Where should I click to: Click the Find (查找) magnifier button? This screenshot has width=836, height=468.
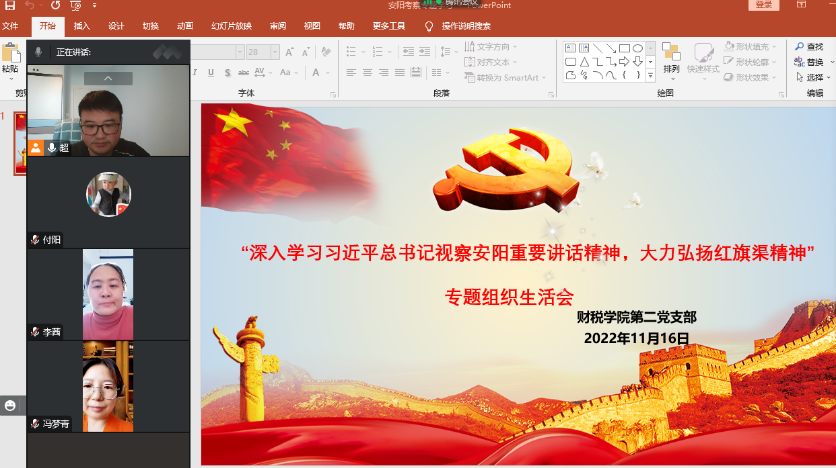[808, 46]
